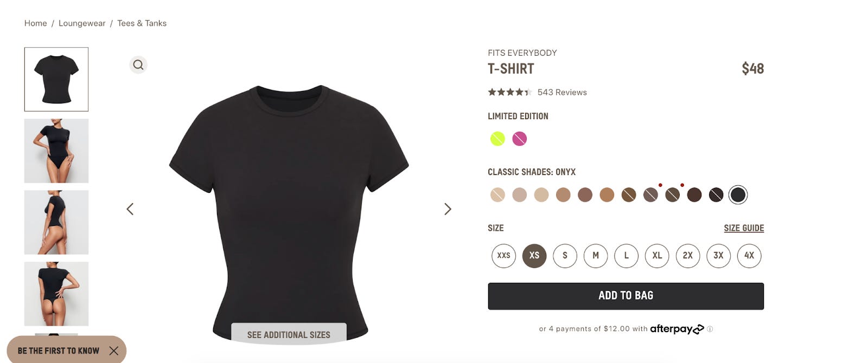Show the previous product image with left arrow
868x363 pixels.
(130, 209)
